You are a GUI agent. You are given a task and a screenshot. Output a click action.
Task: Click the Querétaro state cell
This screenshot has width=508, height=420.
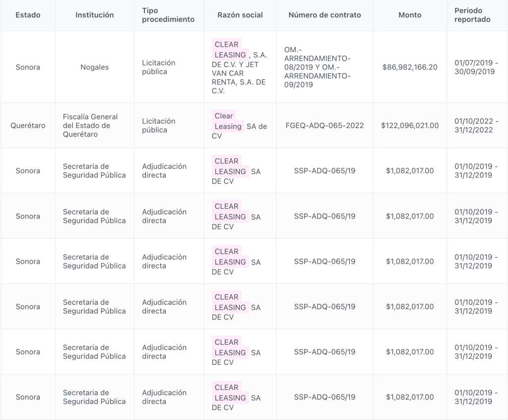(x=28, y=126)
